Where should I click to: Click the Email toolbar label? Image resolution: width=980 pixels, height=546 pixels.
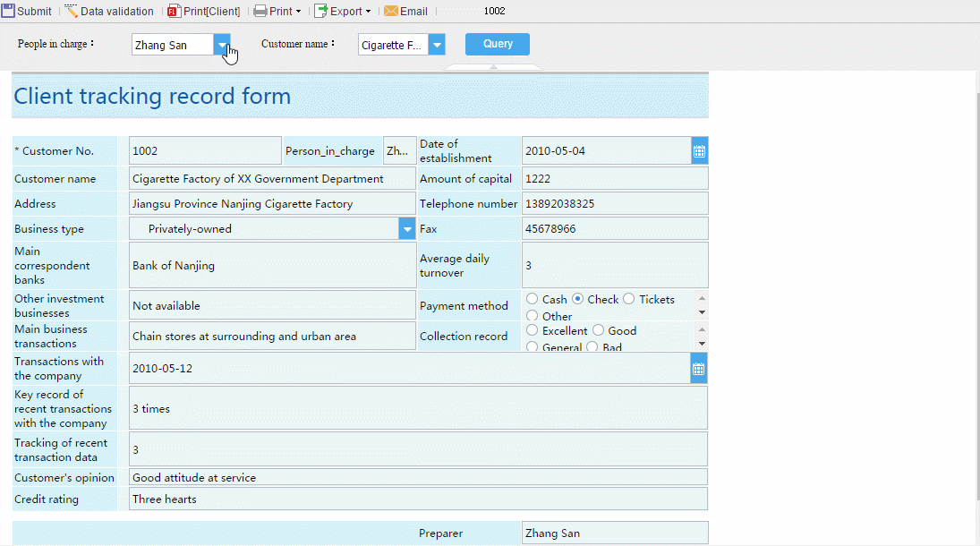click(x=413, y=12)
